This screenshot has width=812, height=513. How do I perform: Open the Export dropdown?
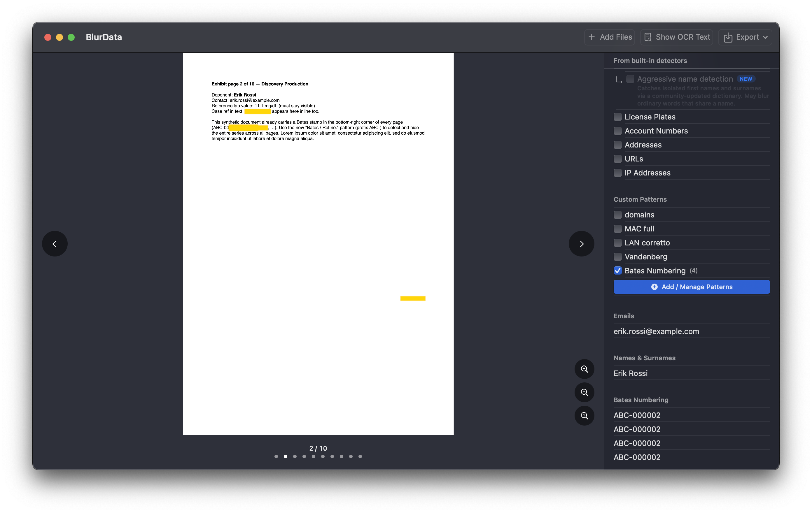pos(745,37)
